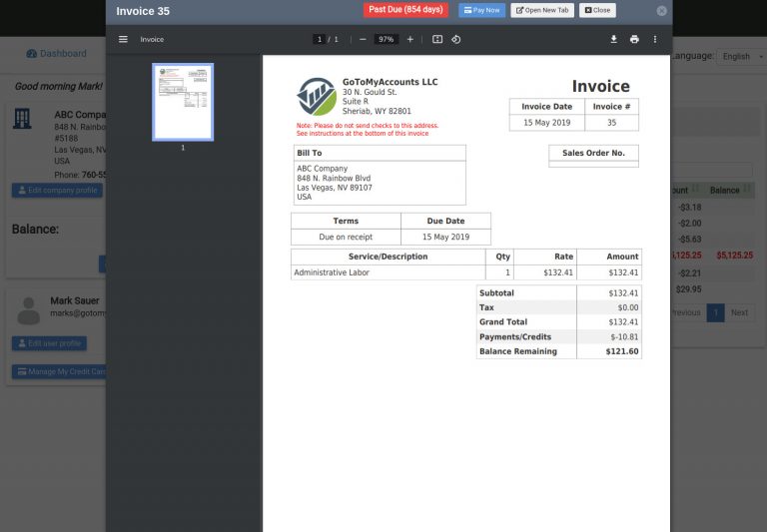Dismiss modal with the round X icon
The height and width of the screenshot is (532, 767).
click(661, 11)
